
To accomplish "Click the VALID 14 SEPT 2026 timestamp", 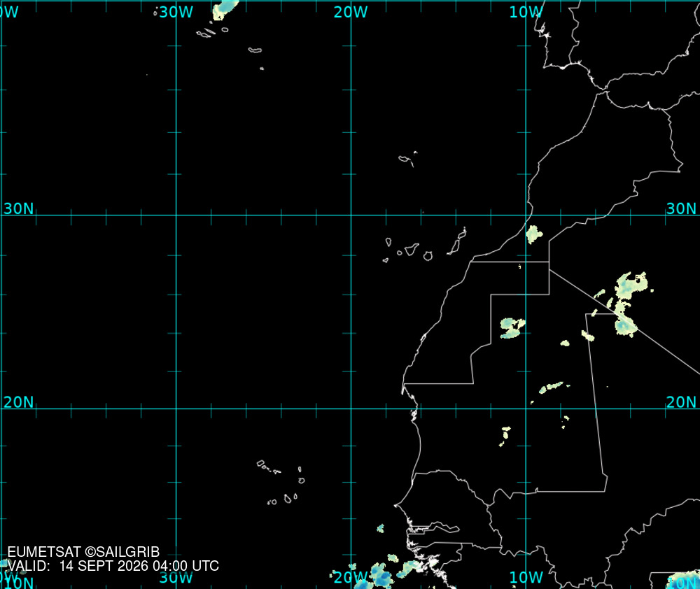I will point(113,566).
